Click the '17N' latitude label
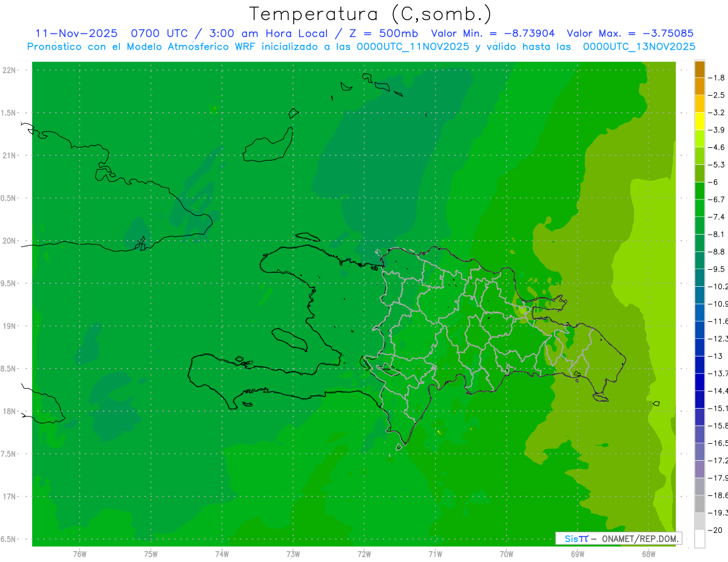Screen dimensions: 728x562 coord(10,497)
